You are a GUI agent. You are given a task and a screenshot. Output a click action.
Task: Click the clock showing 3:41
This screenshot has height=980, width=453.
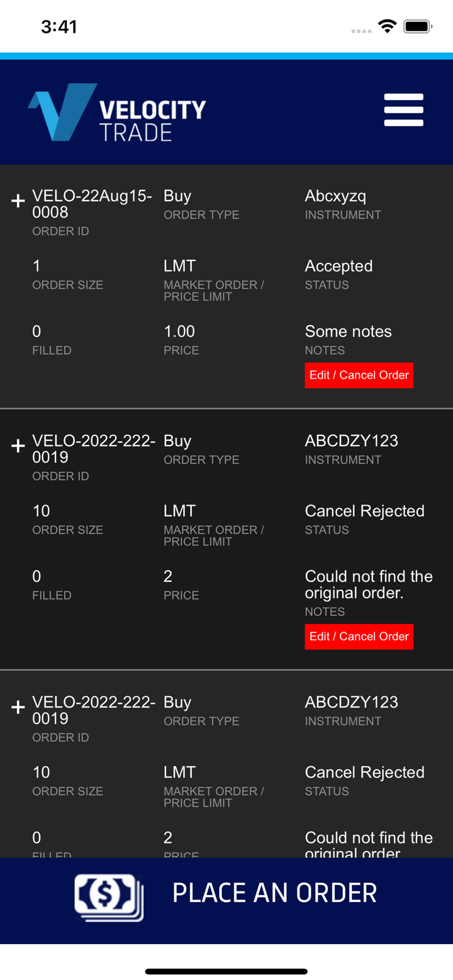pos(59,26)
